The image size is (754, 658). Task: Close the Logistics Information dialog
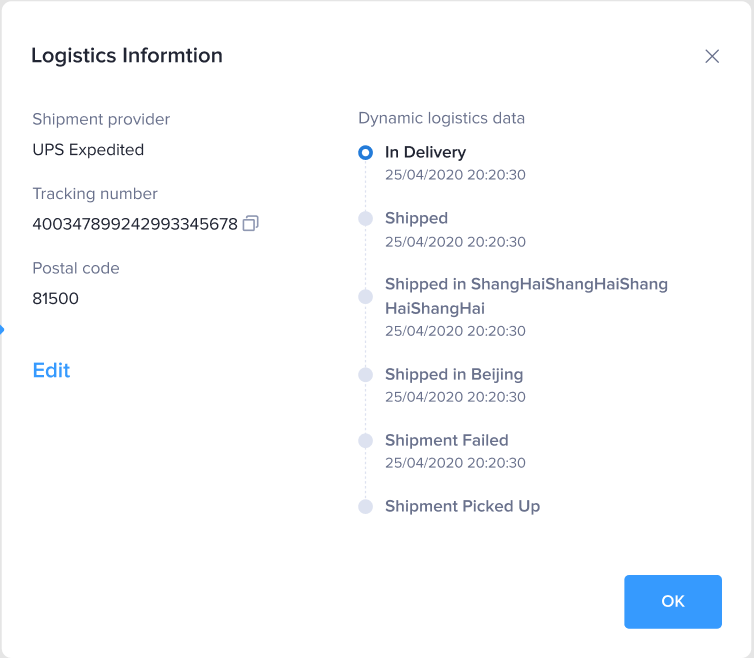tap(712, 56)
